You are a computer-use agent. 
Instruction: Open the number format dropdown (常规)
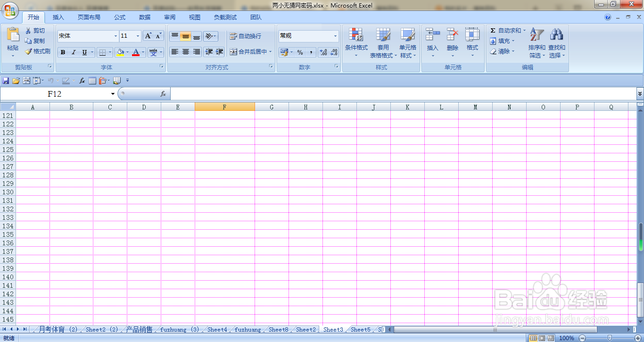tap(336, 36)
